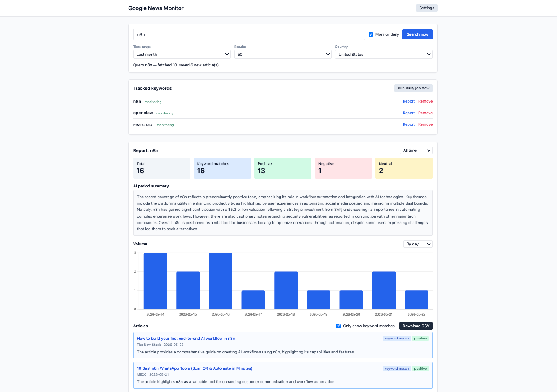Click positive tag on MEXC article
This screenshot has width=557, height=392.
420,369
